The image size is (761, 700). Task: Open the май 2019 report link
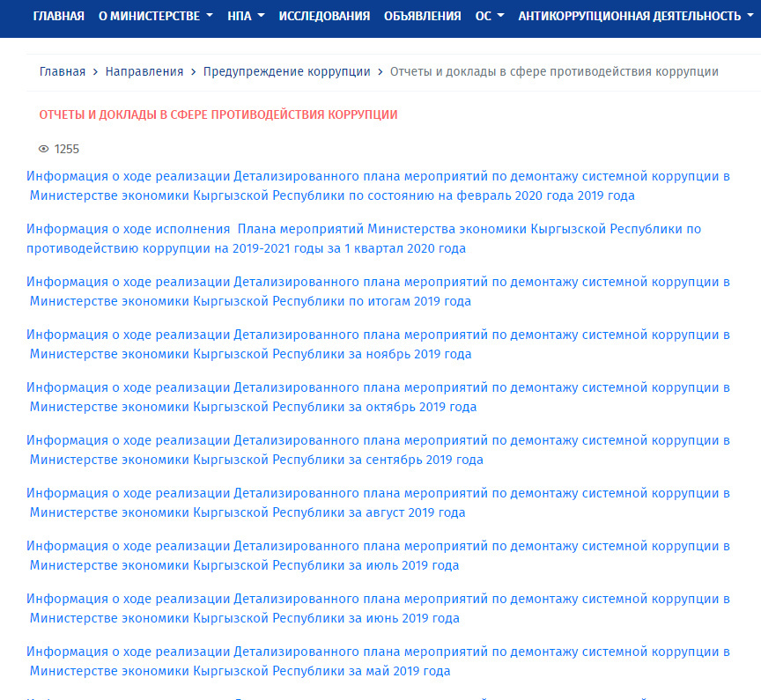[378, 661]
